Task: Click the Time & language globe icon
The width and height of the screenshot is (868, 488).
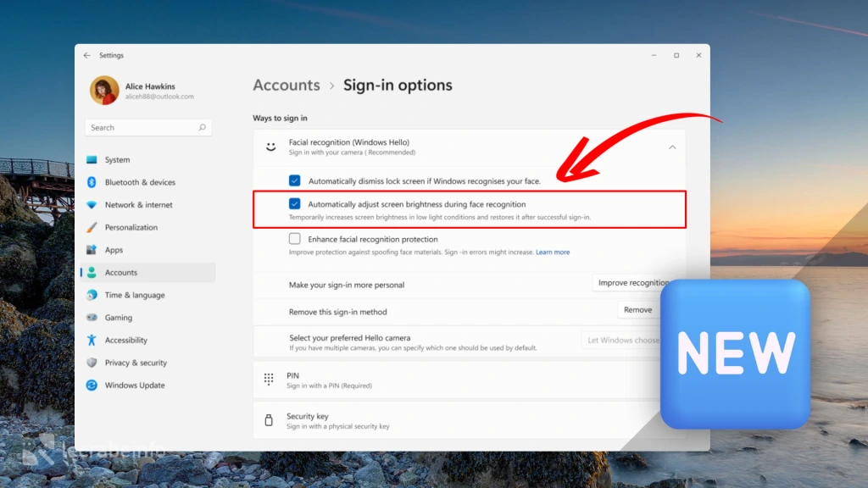Action: 92,295
